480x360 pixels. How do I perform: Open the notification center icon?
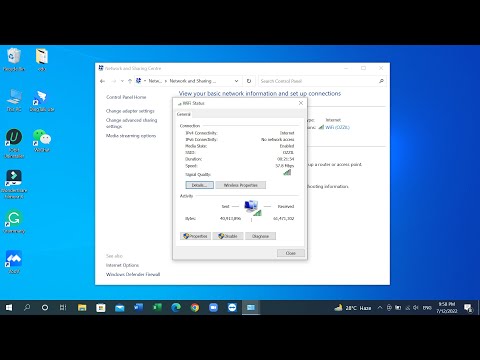point(468,308)
